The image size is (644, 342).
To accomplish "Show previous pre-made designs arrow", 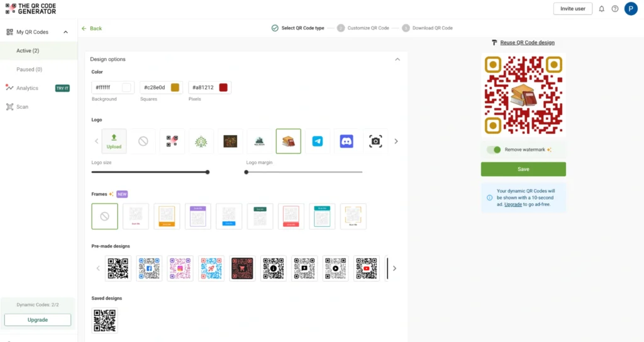I will tap(97, 268).
